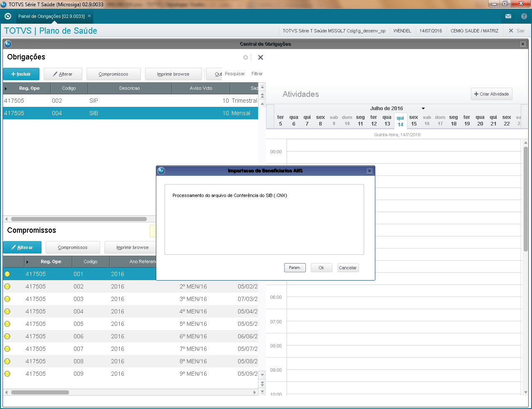Open the mail messages icon
Viewport: 532px width, 409px height.
[508, 16]
